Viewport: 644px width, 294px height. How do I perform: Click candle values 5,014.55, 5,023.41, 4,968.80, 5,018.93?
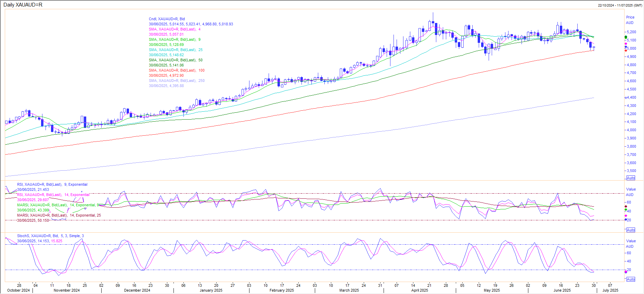[x=201, y=24]
